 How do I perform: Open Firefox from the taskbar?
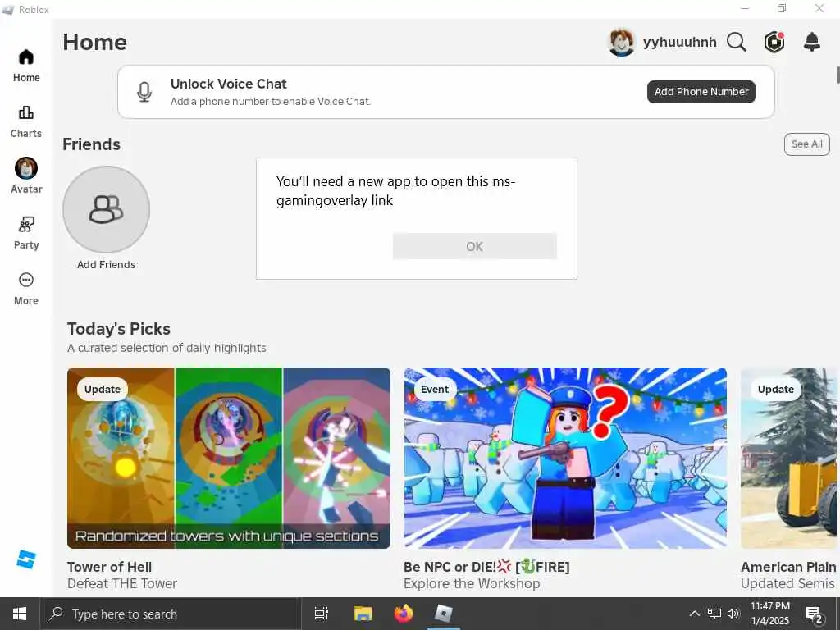(404, 614)
